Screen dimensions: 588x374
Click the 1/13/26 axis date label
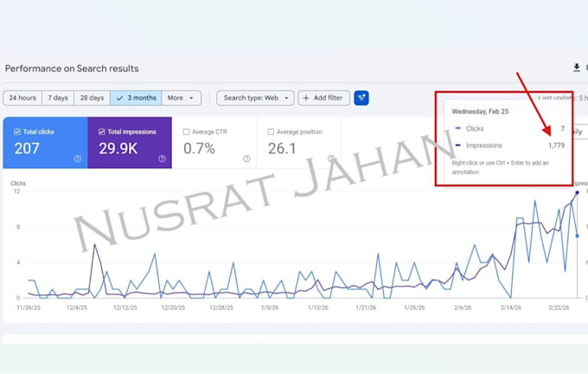click(318, 307)
